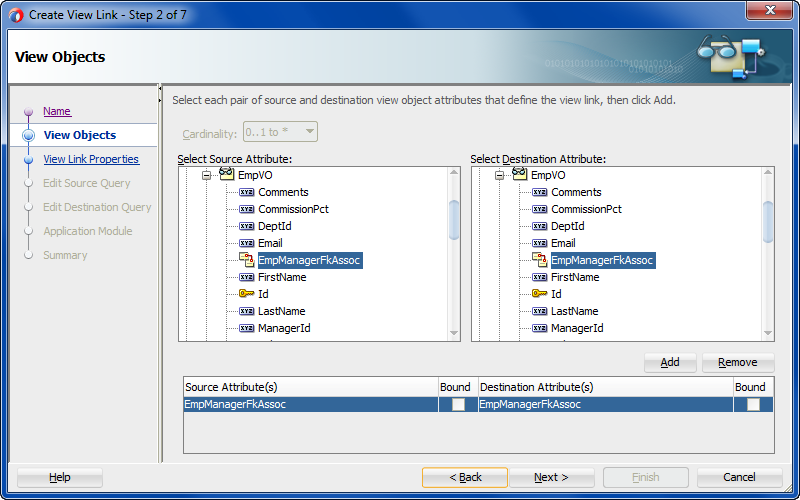Click the EmpVO view object icon in source tree
Image resolution: width=800 pixels, height=500 pixels.
point(227,174)
